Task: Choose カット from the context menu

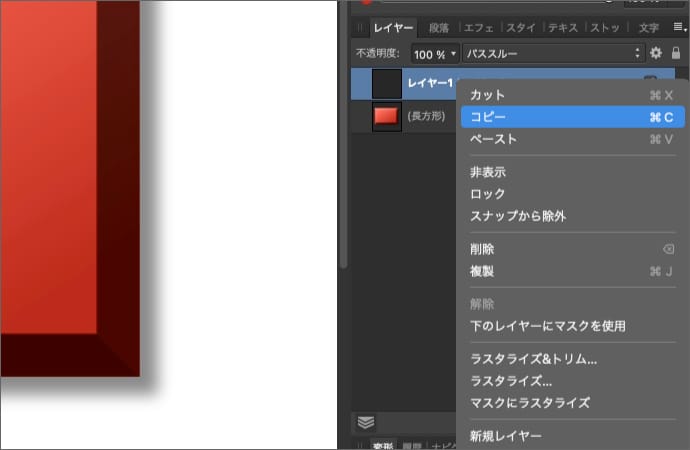Action: point(487,95)
